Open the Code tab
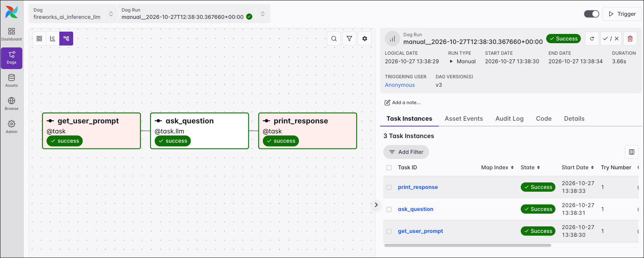644x258 pixels. [544, 118]
